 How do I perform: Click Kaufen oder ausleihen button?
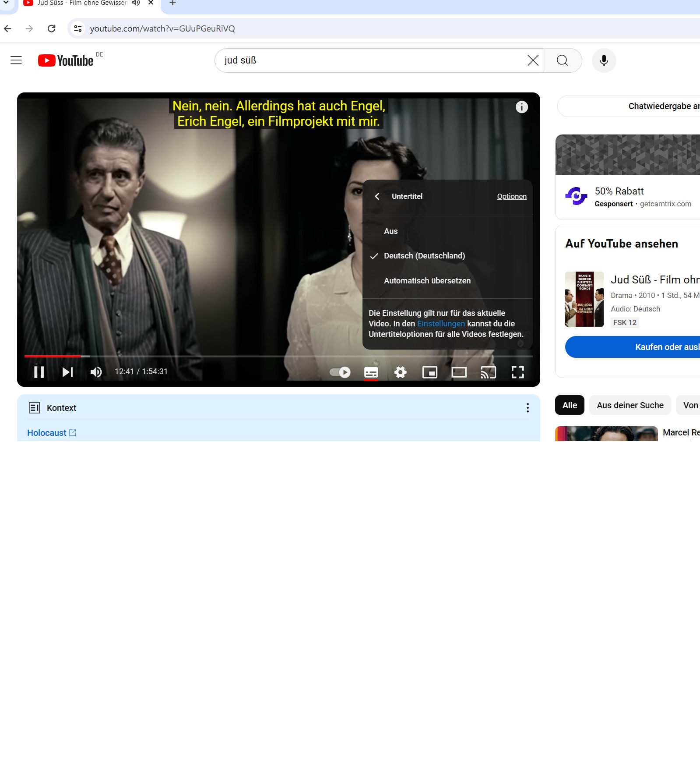pyautogui.click(x=633, y=347)
